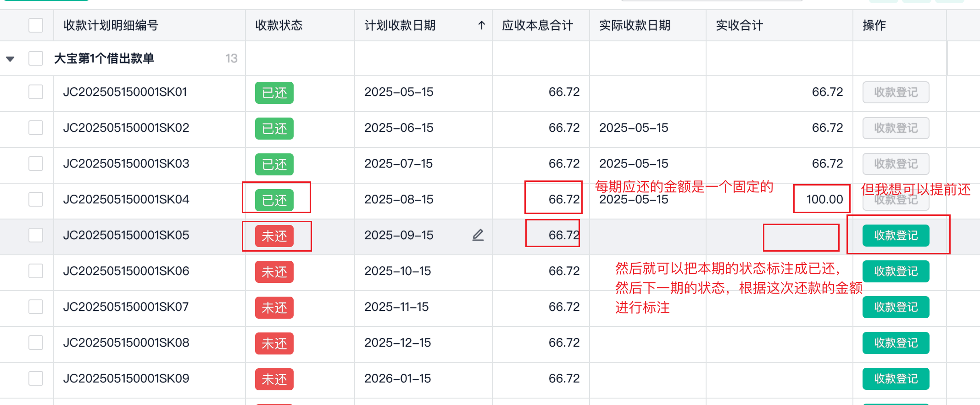Image resolution: width=980 pixels, height=405 pixels.
Task: Click the 未还 status tag for SK05
Action: [x=274, y=236]
